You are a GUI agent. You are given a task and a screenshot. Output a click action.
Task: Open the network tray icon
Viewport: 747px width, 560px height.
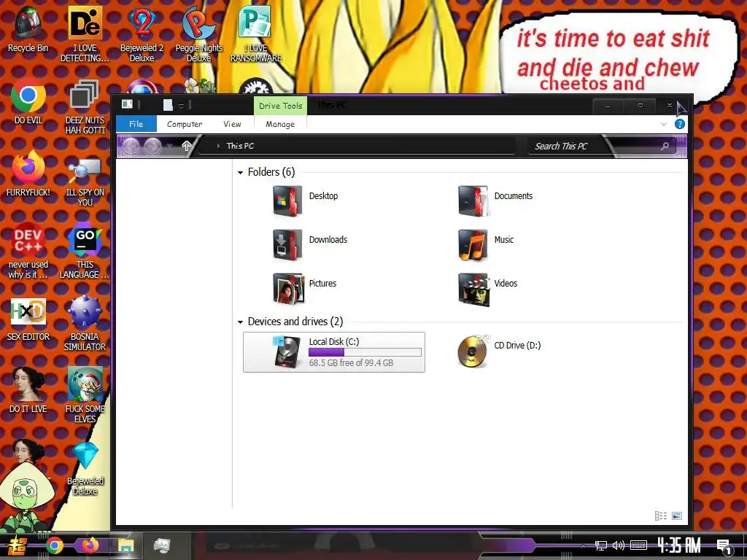tap(601, 545)
